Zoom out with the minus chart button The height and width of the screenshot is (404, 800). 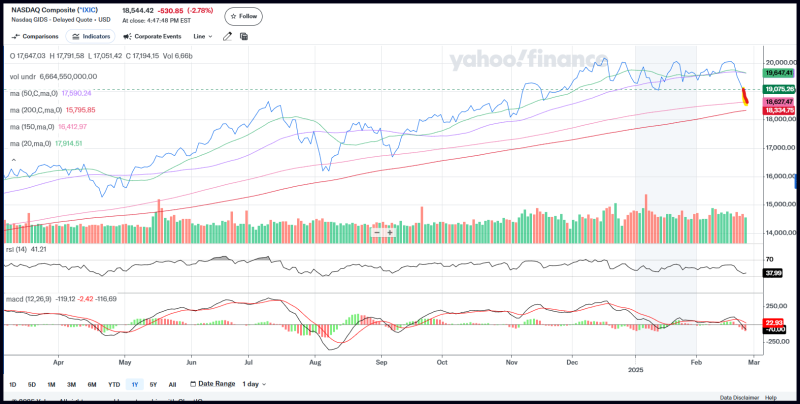(377, 233)
